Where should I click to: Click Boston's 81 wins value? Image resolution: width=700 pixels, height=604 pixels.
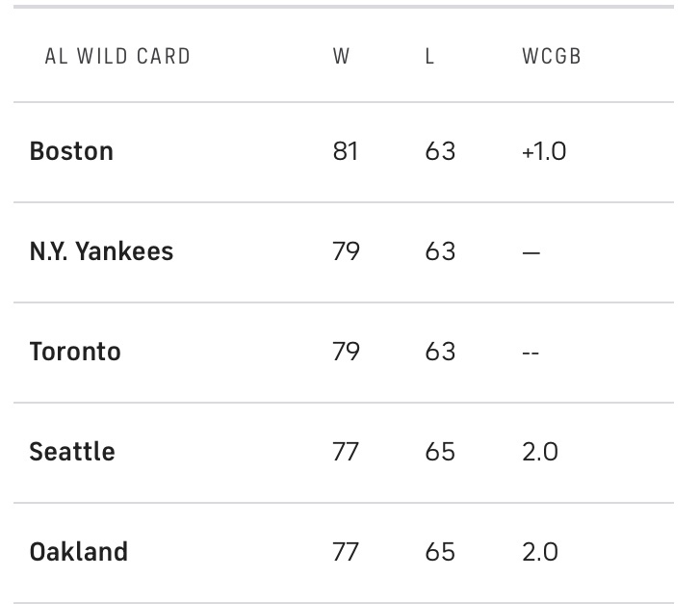pos(345,151)
